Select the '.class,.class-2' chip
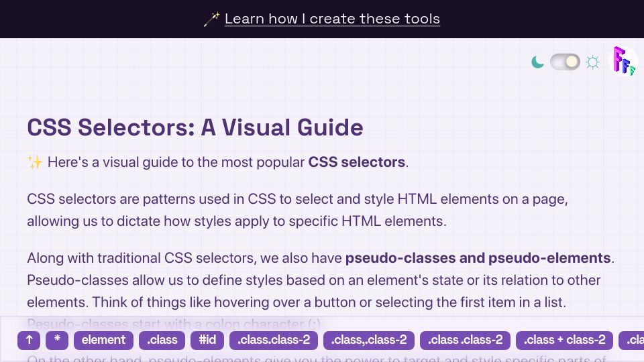644x362 pixels. coord(369,341)
